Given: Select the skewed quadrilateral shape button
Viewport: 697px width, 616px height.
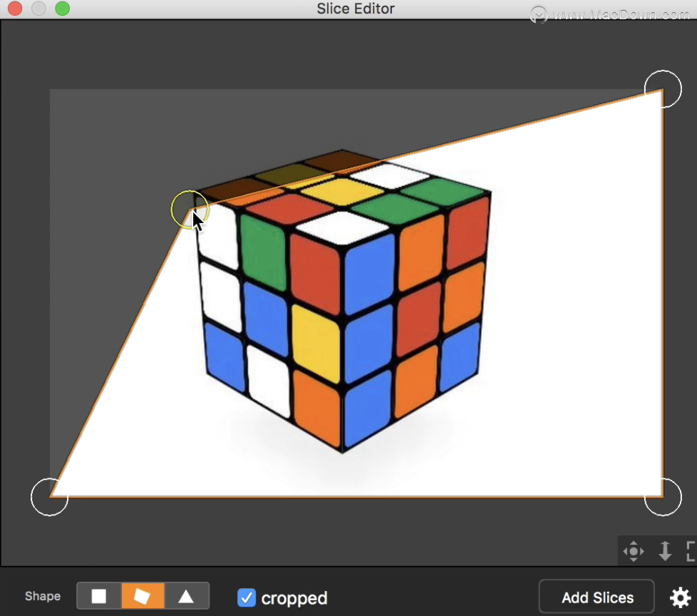Looking at the screenshot, I should point(143,596).
